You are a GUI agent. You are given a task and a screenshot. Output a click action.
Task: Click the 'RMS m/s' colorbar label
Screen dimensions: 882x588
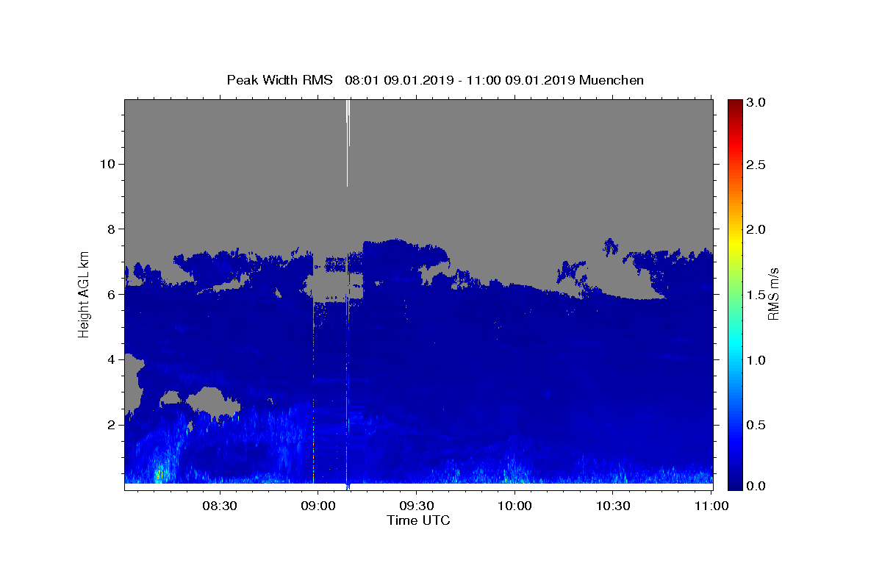click(773, 294)
